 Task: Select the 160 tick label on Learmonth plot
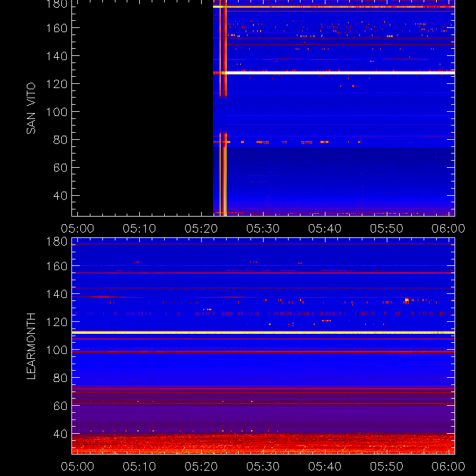[x=57, y=266]
